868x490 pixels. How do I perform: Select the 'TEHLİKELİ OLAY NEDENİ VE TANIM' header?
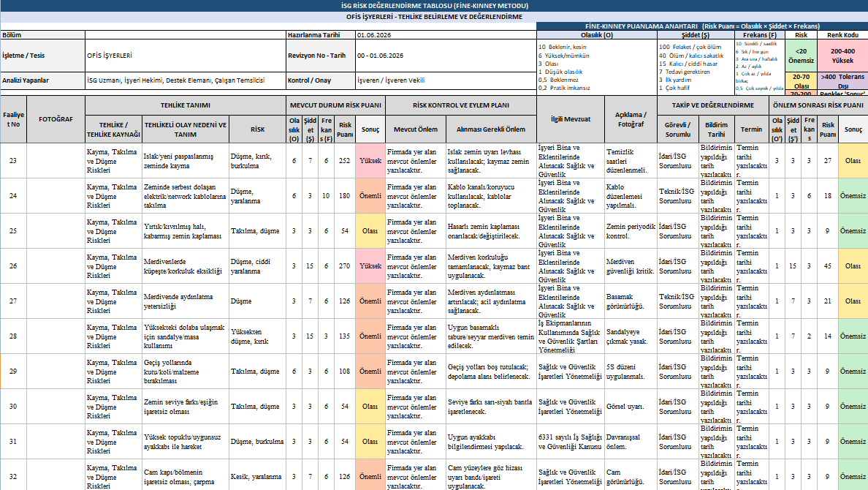[186, 129]
